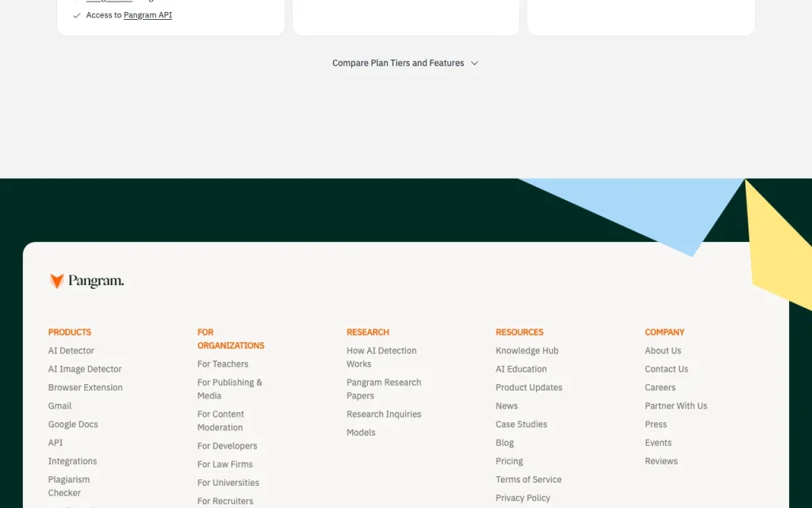Expand Compare Plan Tiers and Features
Image resolution: width=812 pixels, height=508 pixels.
pos(405,63)
